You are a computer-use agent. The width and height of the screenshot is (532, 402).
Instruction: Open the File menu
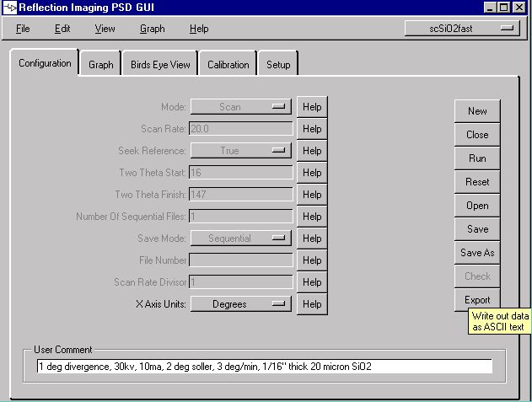pos(23,29)
